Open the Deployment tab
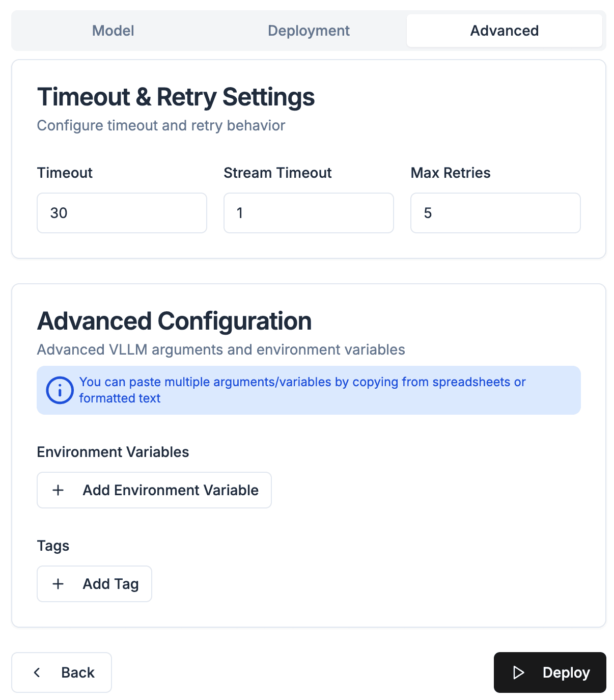 tap(309, 31)
